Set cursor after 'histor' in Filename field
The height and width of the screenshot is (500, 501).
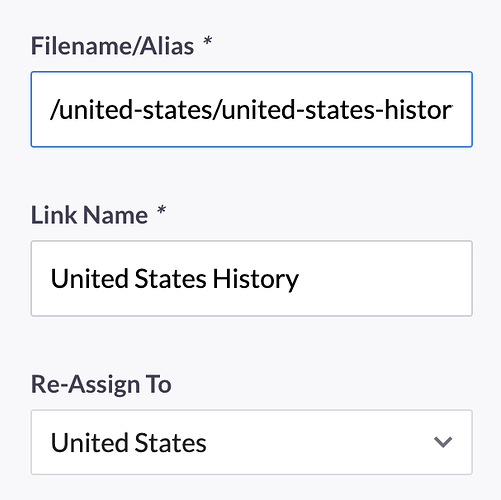point(453,110)
